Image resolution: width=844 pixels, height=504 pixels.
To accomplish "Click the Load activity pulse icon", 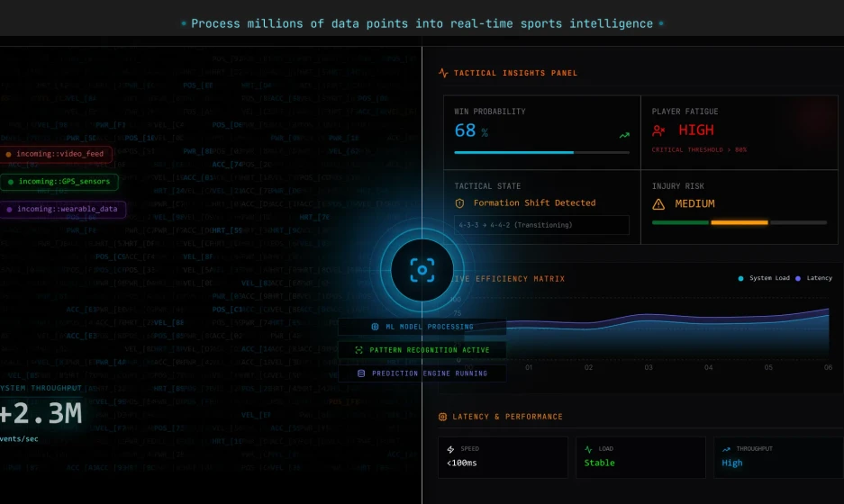I will coord(588,449).
